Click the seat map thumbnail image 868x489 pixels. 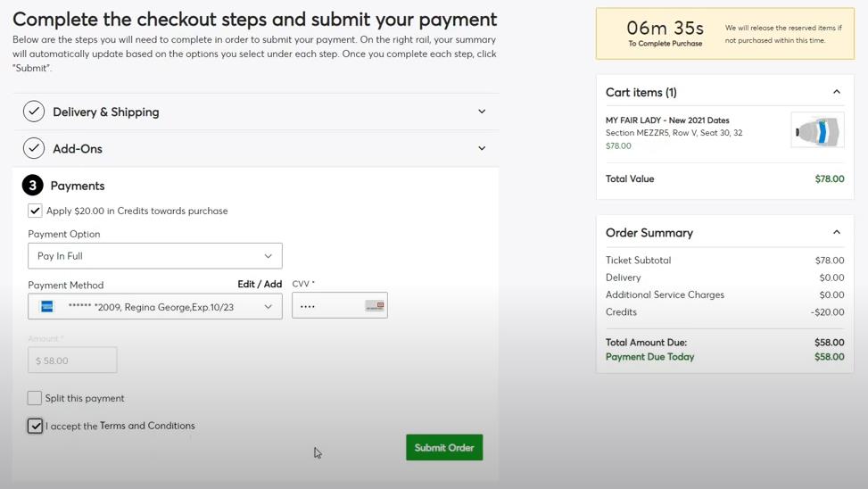816,131
